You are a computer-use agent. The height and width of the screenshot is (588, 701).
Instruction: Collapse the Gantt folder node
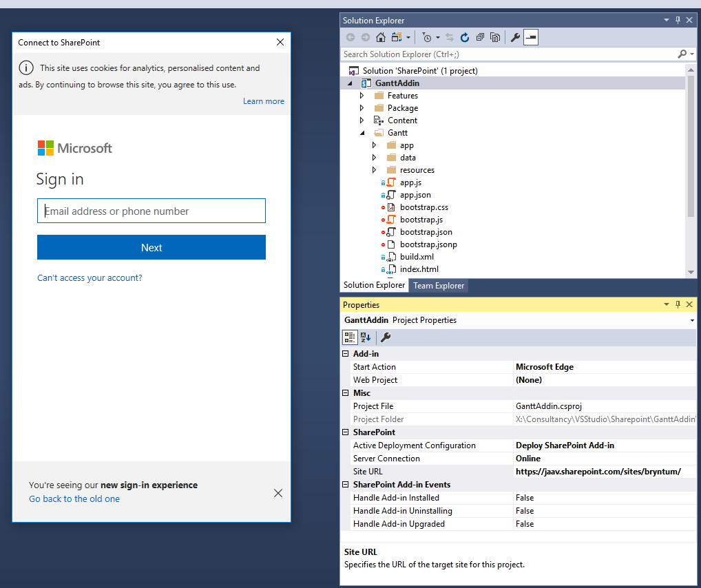pyautogui.click(x=362, y=133)
